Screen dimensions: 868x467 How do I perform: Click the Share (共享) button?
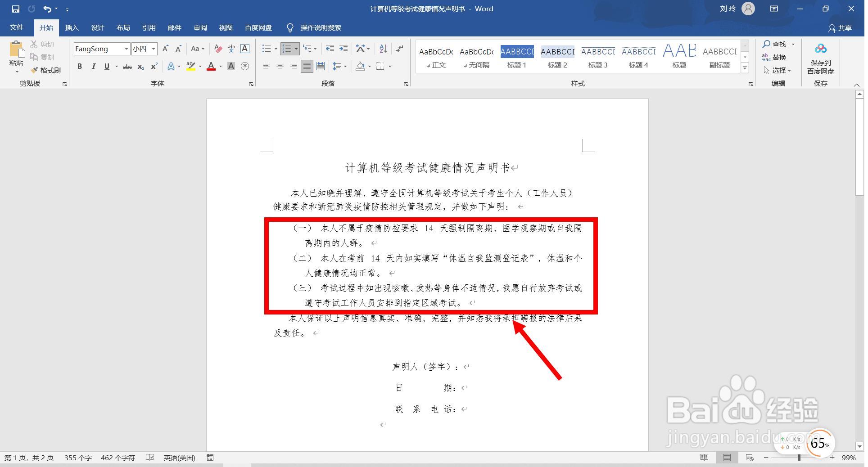click(x=840, y=28)
